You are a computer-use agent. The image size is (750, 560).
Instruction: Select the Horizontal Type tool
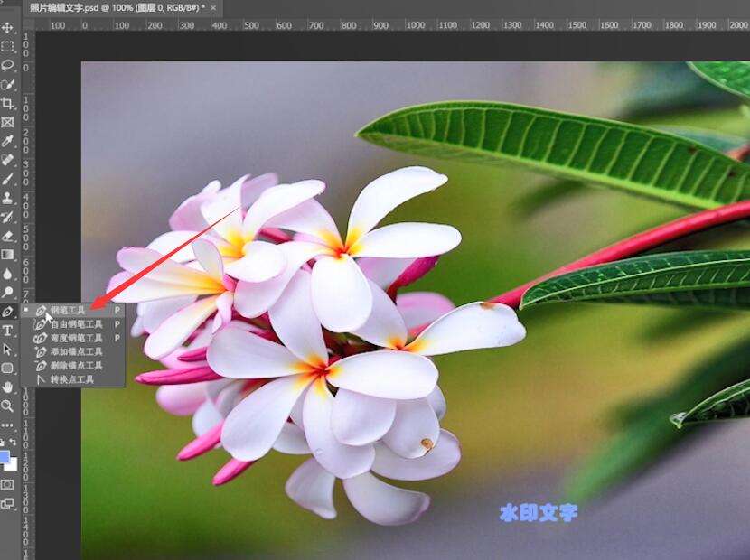[x=7, y=331]
